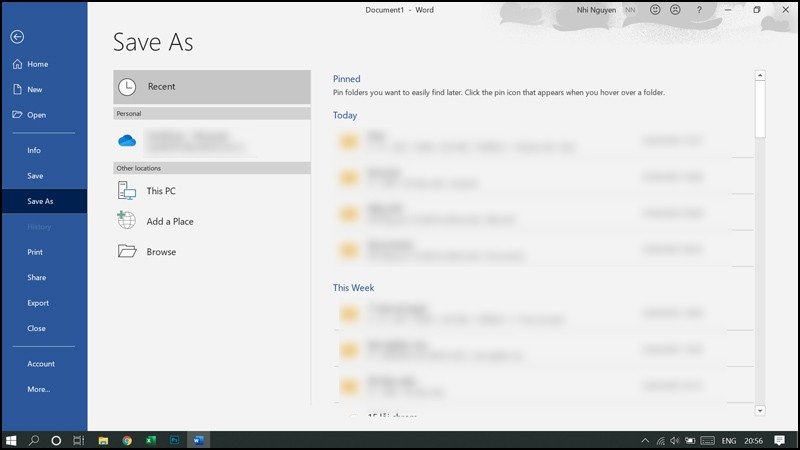Click Account in the sidebar
Screen dimensions: 800x450
pos(41,364)
